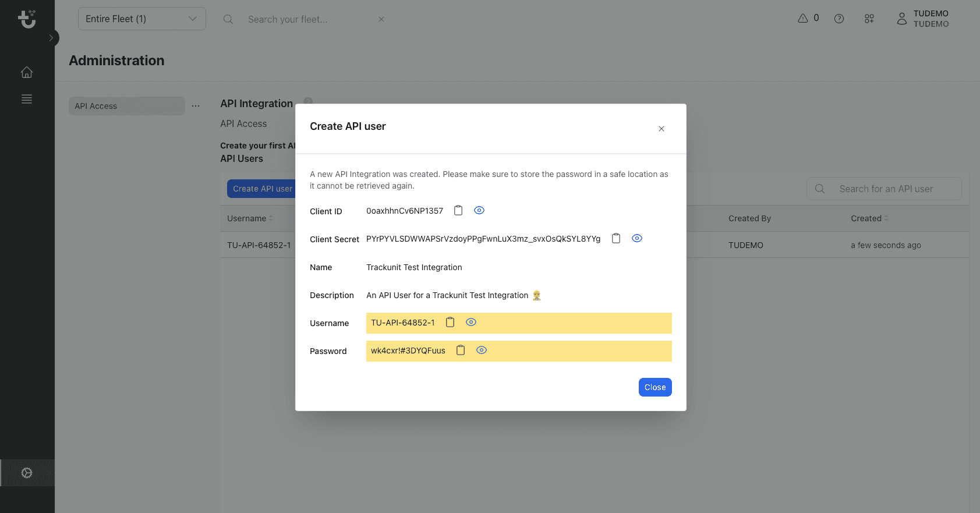Click the Search your fleet field
The width and height of the screenshot is (980, 513).
point(309,19)
